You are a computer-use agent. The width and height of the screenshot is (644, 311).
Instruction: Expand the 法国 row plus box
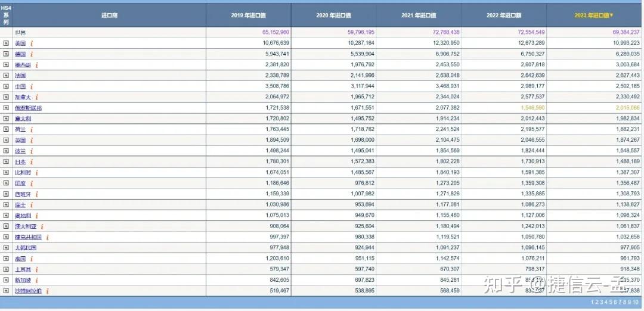6,76
